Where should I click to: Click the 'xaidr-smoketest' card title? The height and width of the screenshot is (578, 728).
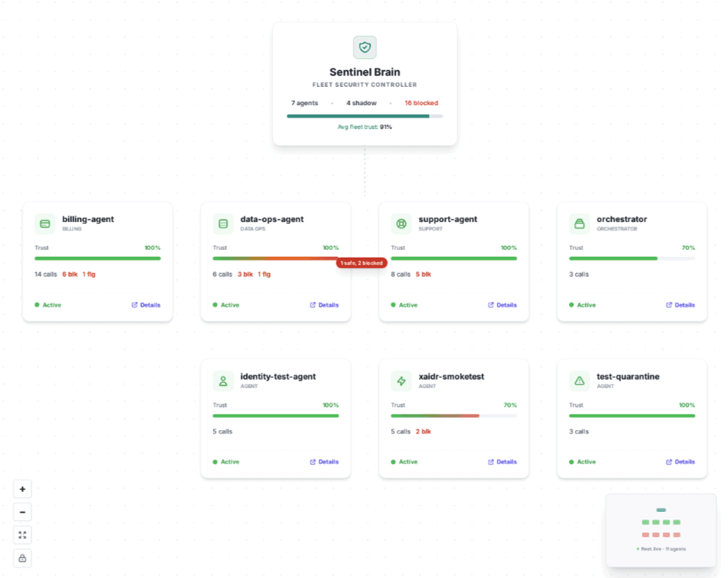450,377
